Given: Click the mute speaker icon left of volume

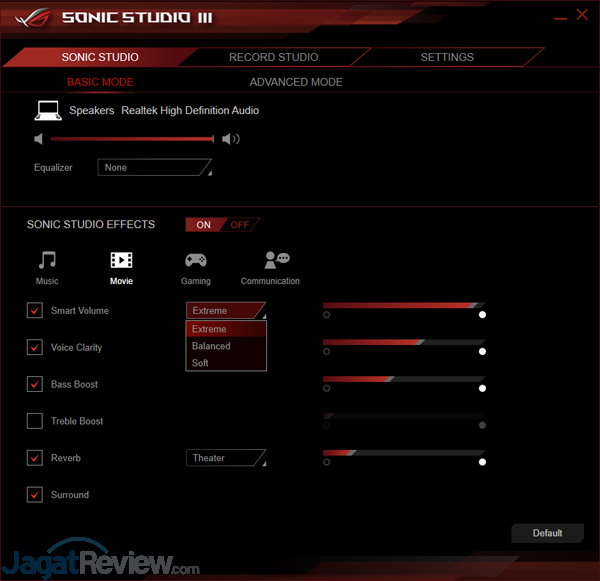Looking at the screenshot, I should click(39, 139).
